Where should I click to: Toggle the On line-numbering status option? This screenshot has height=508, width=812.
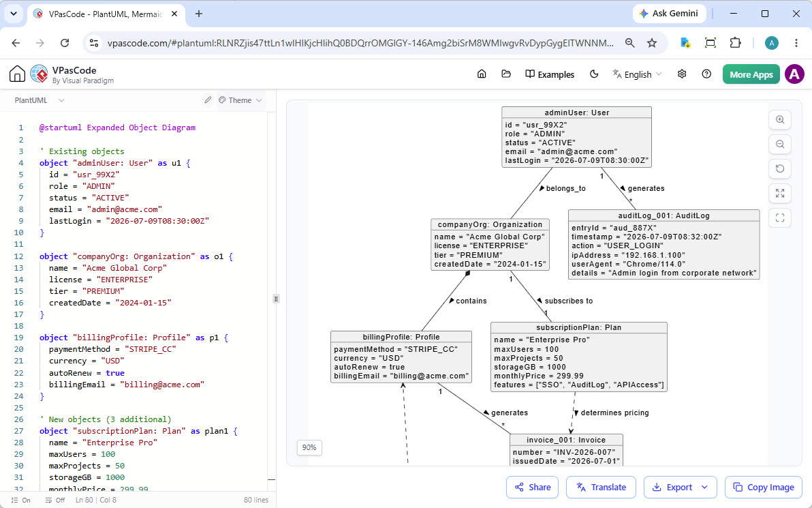pyautogui.click(x=20, y=500)
